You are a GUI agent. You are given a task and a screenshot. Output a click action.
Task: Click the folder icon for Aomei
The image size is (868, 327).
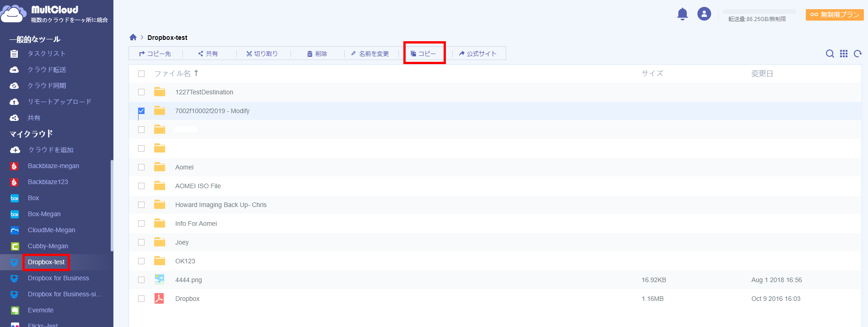[x=160, y=167]
